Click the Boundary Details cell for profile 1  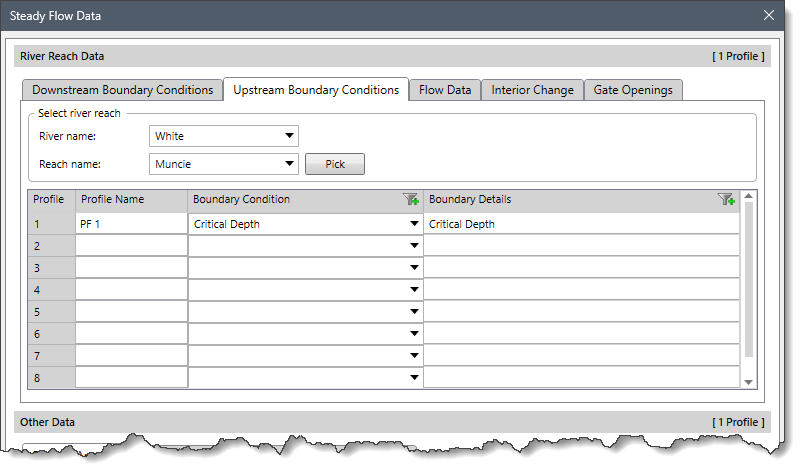click(581, 224)
